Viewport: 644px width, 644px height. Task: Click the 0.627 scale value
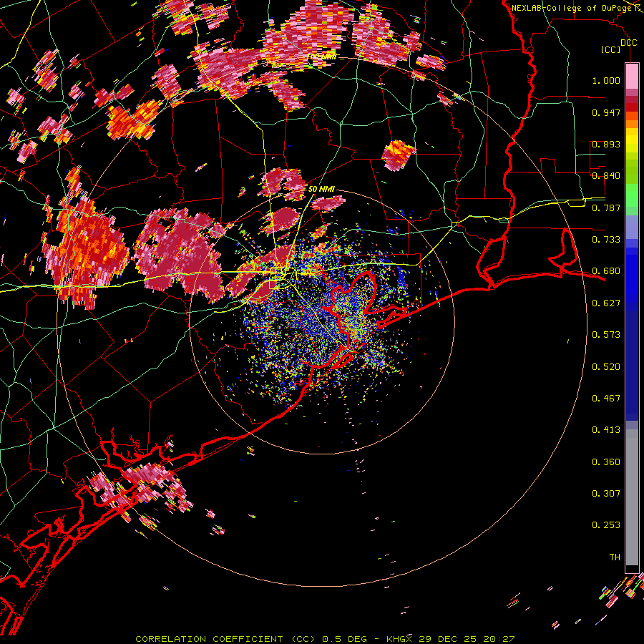point(606,303)
